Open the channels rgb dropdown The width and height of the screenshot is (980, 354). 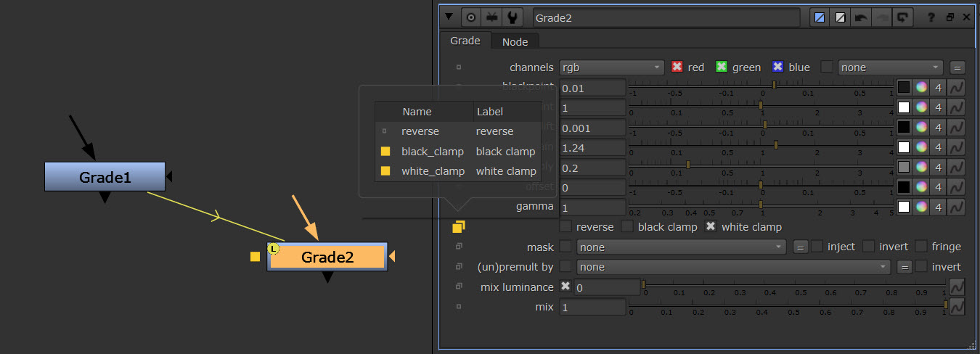pyautogui.click(x=611, y=67)
